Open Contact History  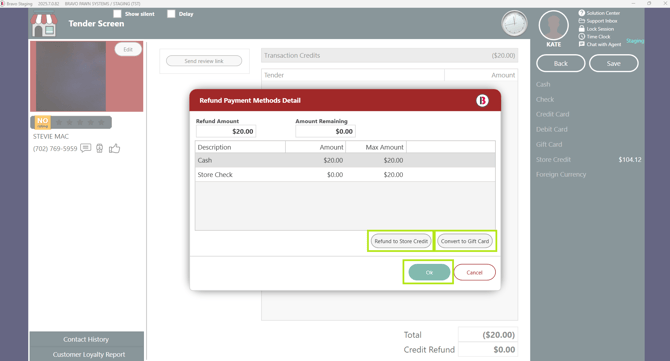(86, 339)
